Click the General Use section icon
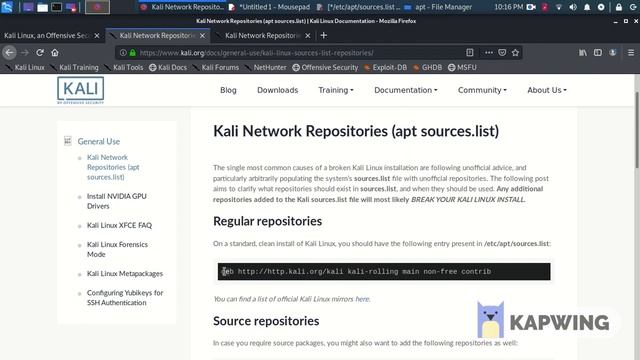Screen dimensions: 640x360 pos(68,141)
